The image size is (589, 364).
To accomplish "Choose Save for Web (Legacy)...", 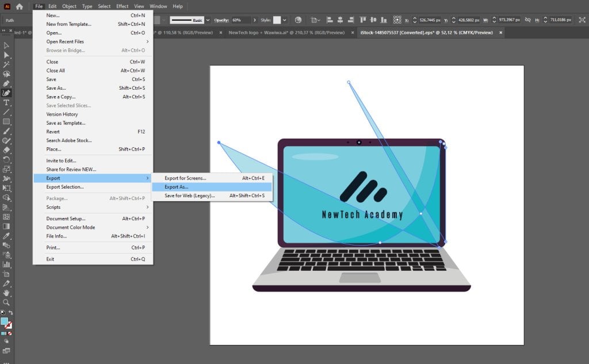I will point(212,196).
